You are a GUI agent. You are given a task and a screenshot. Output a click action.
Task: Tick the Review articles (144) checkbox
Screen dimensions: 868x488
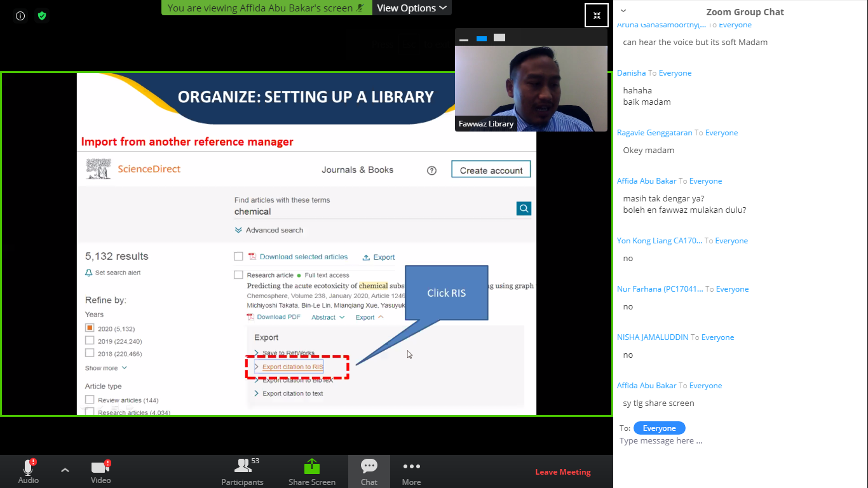click(x=90, y=400)
